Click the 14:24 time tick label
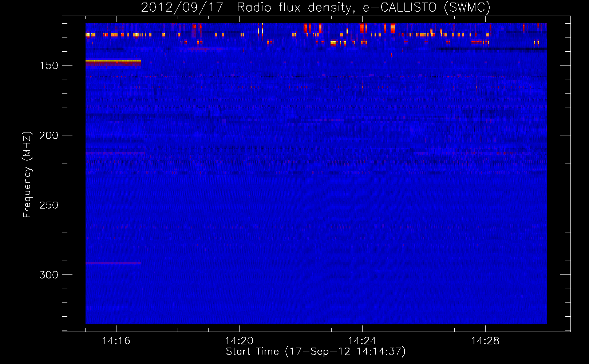This screenshot has width=589, height=364. [362, 341]
